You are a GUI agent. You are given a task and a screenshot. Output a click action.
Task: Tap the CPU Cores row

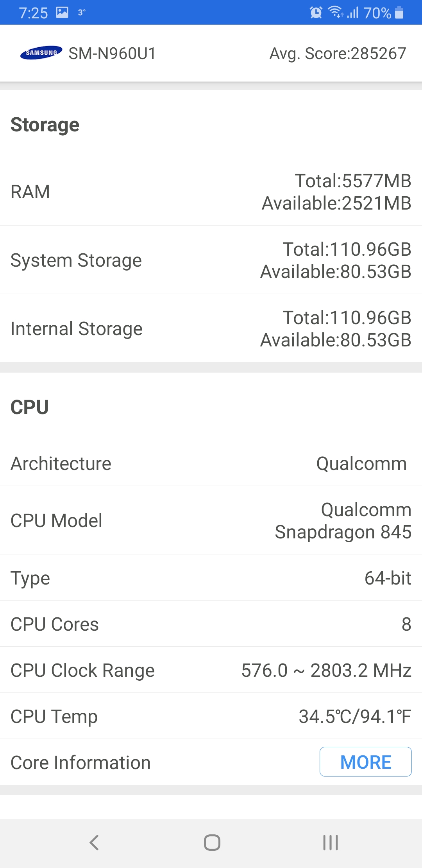point(211,624)
